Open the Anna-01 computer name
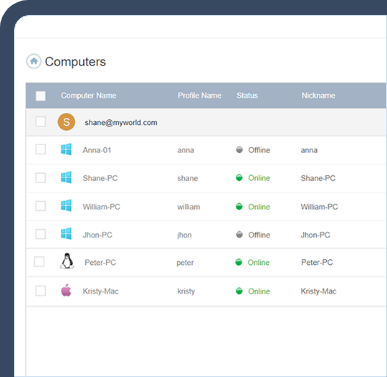The image size is (387, 377). pos(97,150)
